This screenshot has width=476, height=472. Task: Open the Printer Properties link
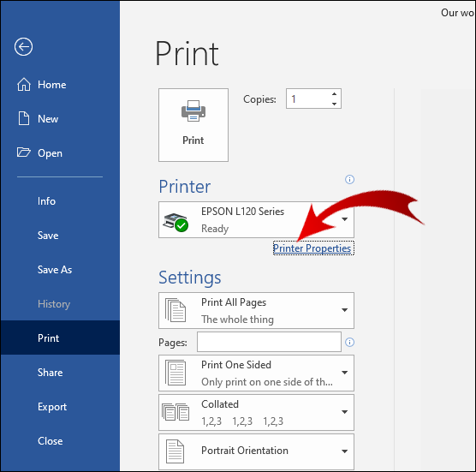point(312,248)
